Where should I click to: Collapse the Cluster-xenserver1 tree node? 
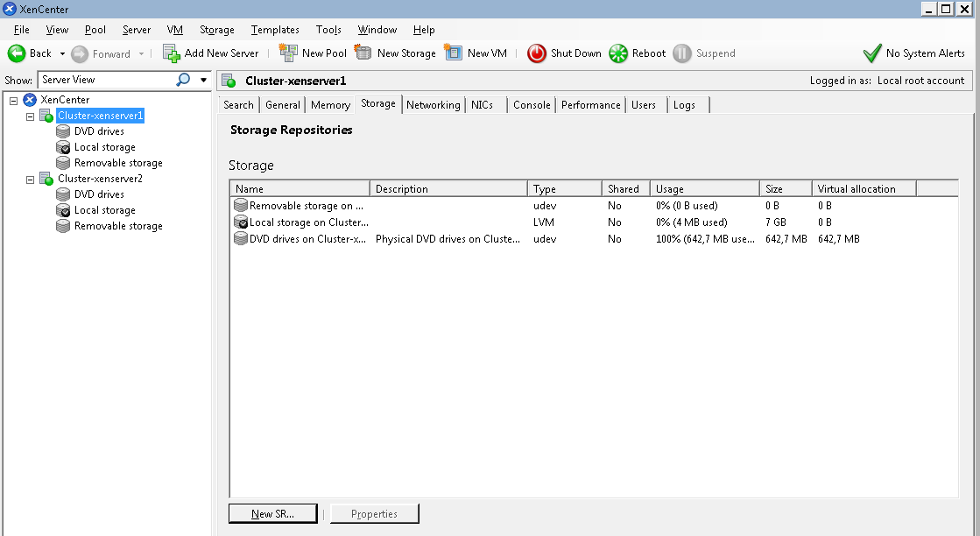[x=31, y=116]
